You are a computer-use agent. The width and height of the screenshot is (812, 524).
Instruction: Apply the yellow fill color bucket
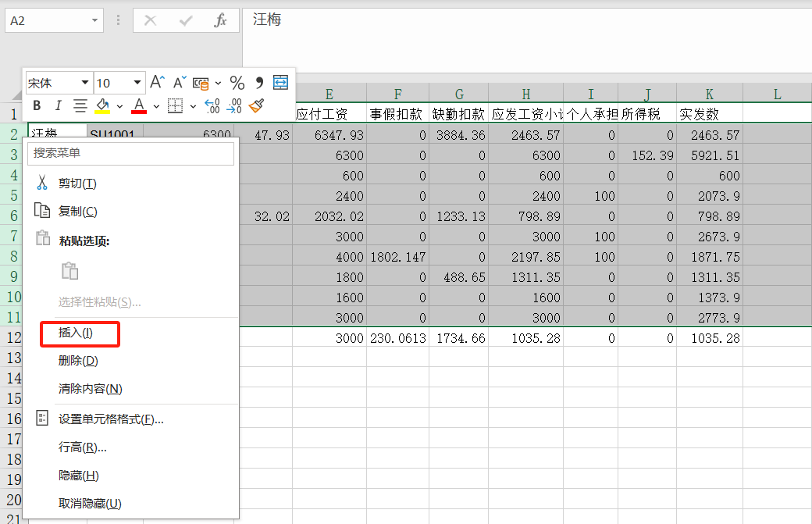pyautogui.click(x=103, y=105)
